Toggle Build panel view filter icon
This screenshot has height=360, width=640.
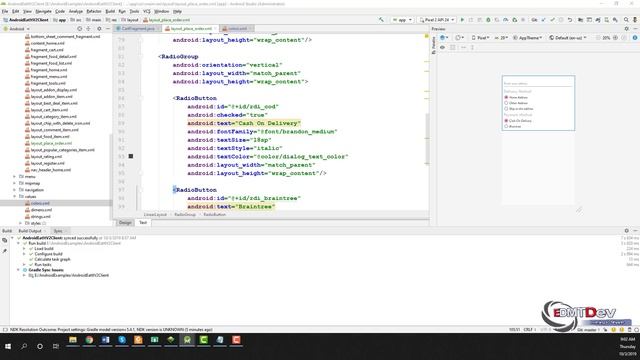tap(4, 240)
